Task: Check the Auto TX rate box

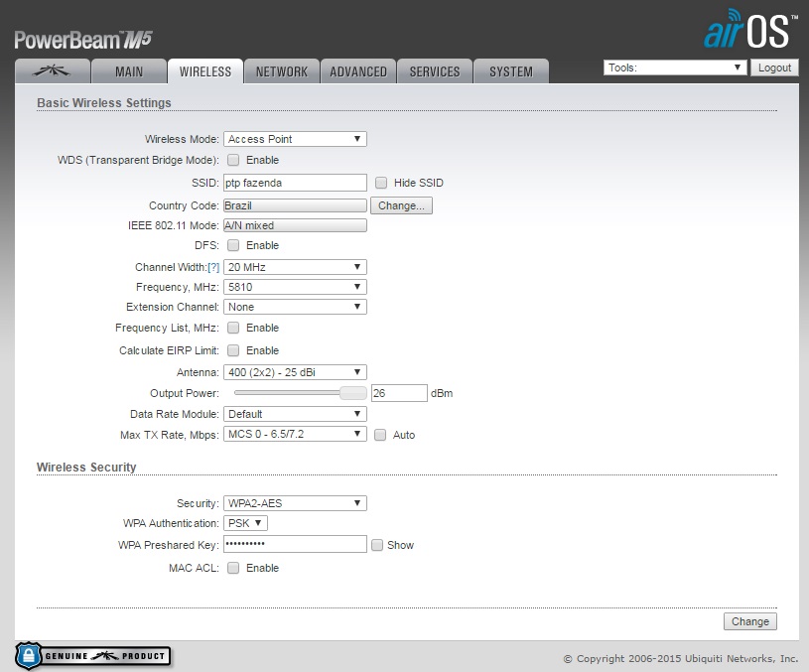Action: (x=380, y=435)
